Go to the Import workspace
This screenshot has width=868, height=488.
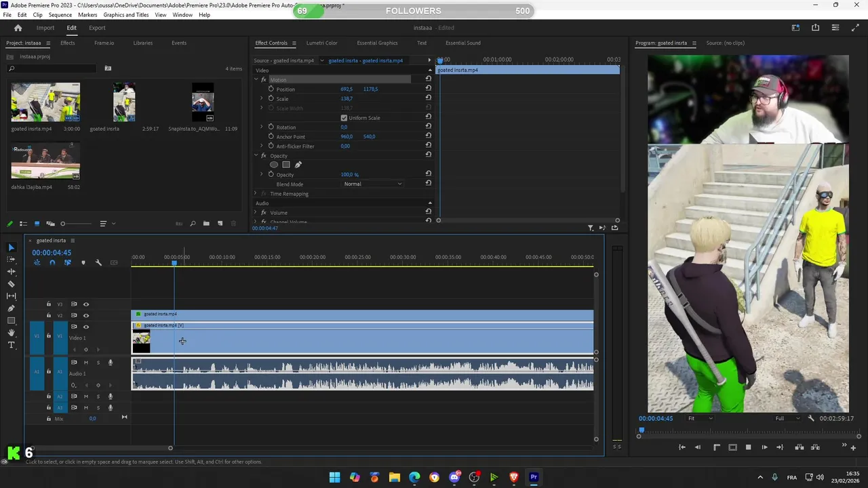tap(45, 28)
